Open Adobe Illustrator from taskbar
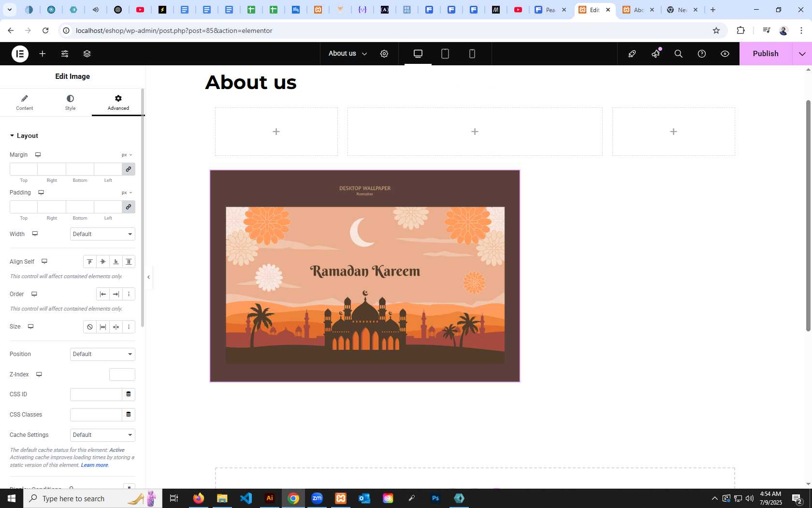812x508 pixels. tap(270, 498)
